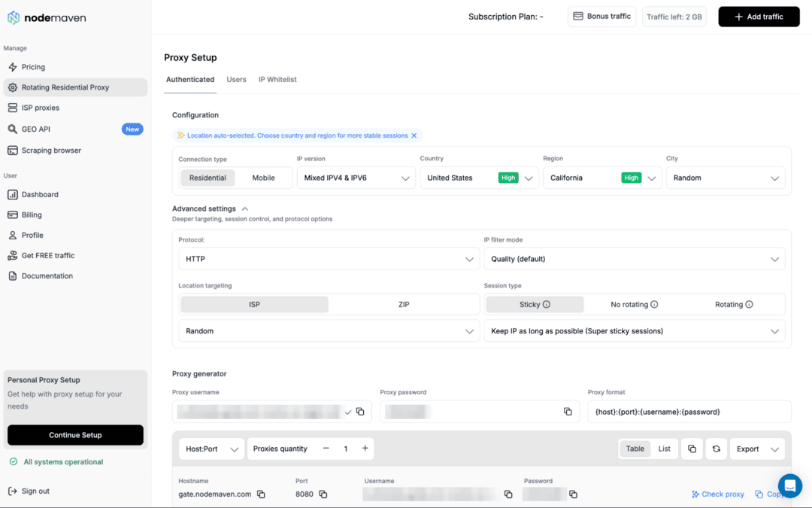
Task: Open the ISP Random dropdown
Action: pos(329,330)
